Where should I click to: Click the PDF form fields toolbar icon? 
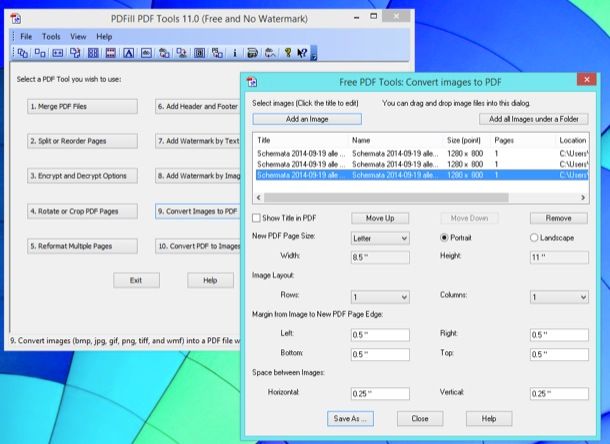[199, 53]
